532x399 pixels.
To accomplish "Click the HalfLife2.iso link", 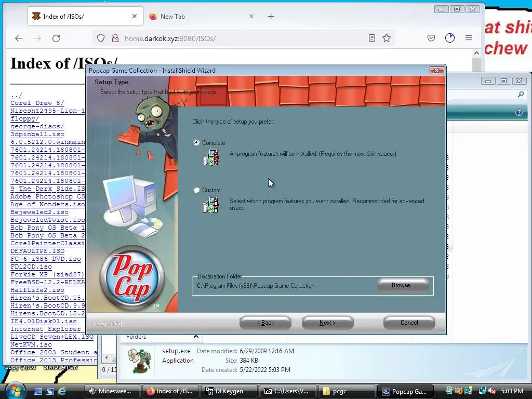I will 37,290.
